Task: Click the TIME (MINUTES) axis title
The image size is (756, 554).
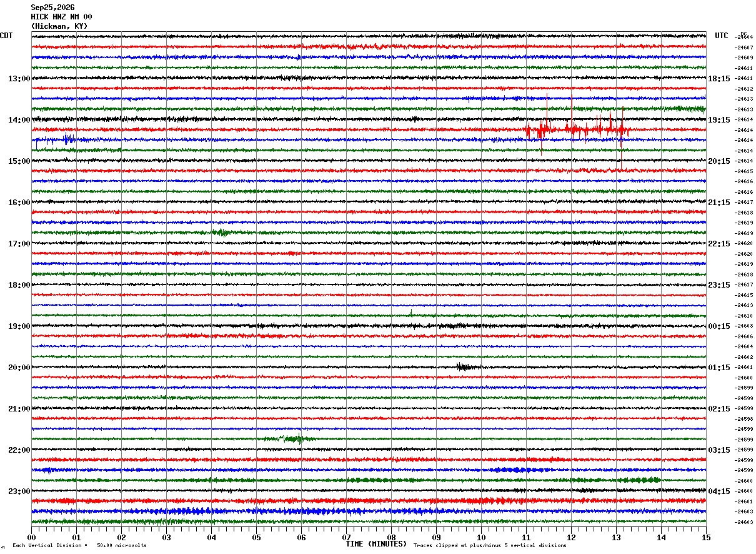Action: tap(376, 544)
